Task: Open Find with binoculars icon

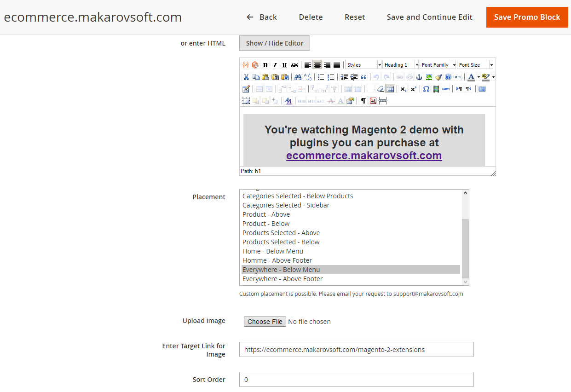Action: pyautogui.click(x=298, y=77)
